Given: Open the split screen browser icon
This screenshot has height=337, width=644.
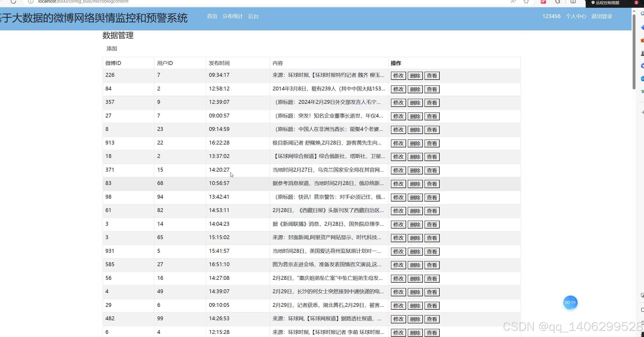Looking at the screenshot, I should click(x=573, y=2).
